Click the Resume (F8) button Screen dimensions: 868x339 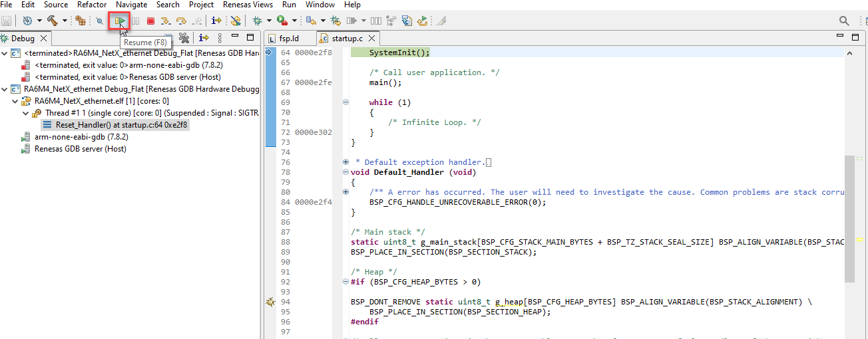[120, 21]
